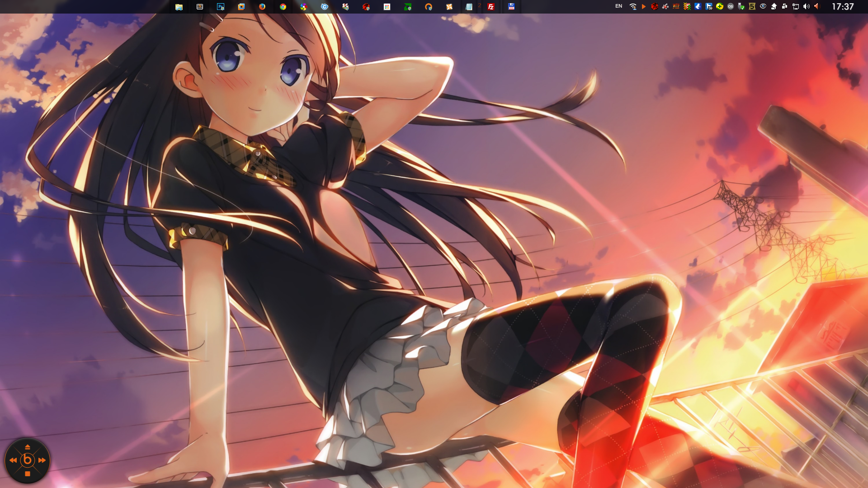This screenshot has height=488, width=868.
Task: Open the blue floppy disk taskbar icon
Action: coord(511,7)
